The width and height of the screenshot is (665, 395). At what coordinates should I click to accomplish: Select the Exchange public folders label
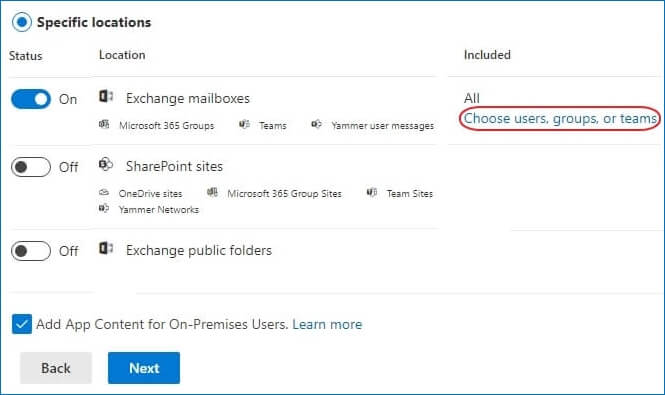point(199,250)
